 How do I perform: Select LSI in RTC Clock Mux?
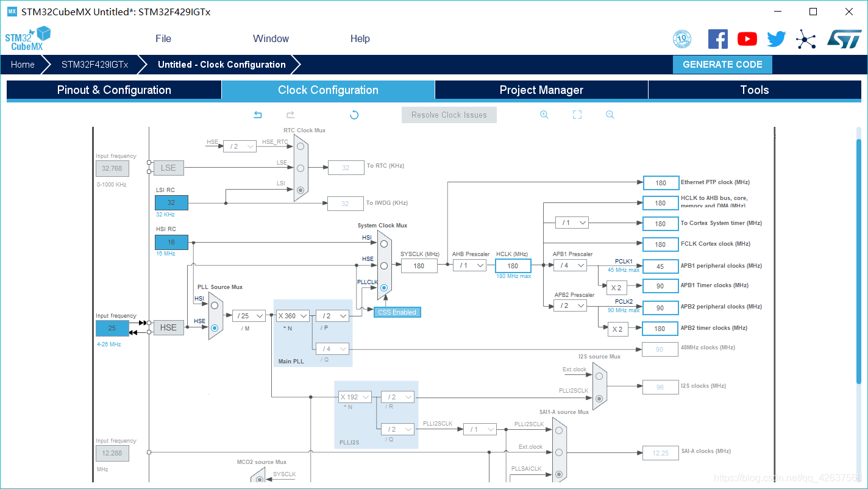pyautogui.click(x=301, y=190)
